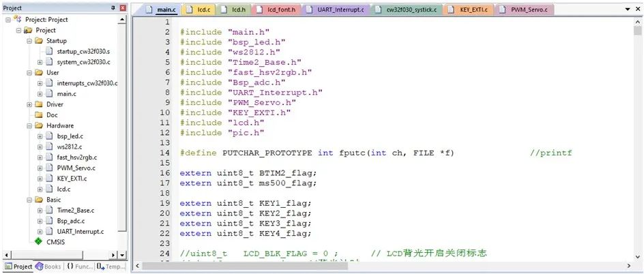644x274 pixels.
Task: Expand lcd.c dependencies in tree
Action: (x=40, y=189)
